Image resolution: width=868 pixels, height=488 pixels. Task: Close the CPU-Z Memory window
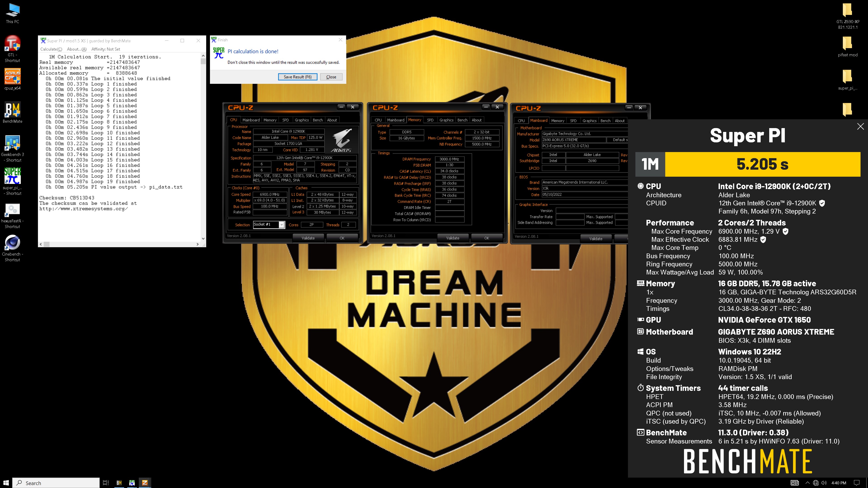497,107
